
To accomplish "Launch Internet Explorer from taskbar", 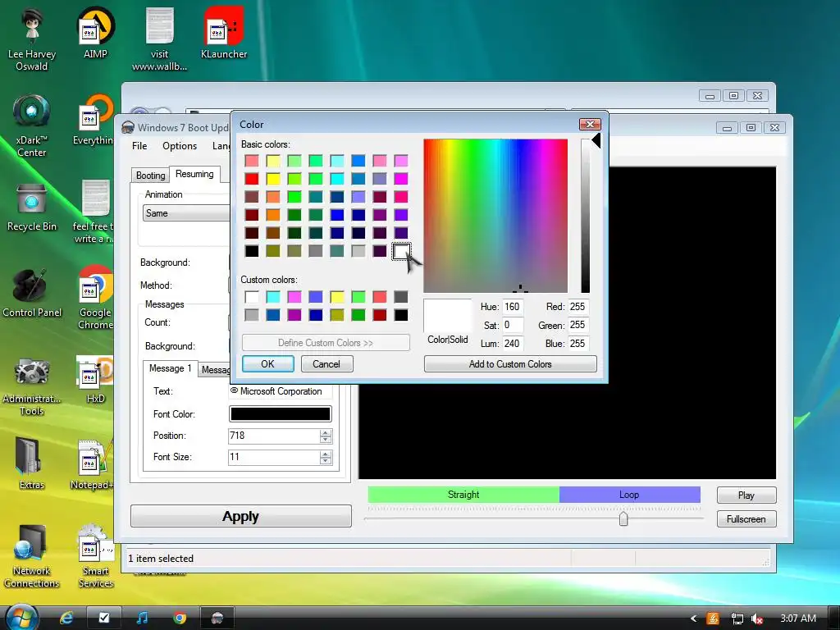I will point(66,618).
